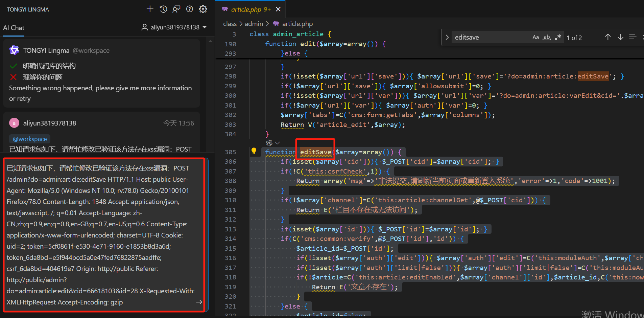The width and height of the screenshot is (644, 318).
Task: Click the feedback icon in Lingma header
Action: (176, 9)
